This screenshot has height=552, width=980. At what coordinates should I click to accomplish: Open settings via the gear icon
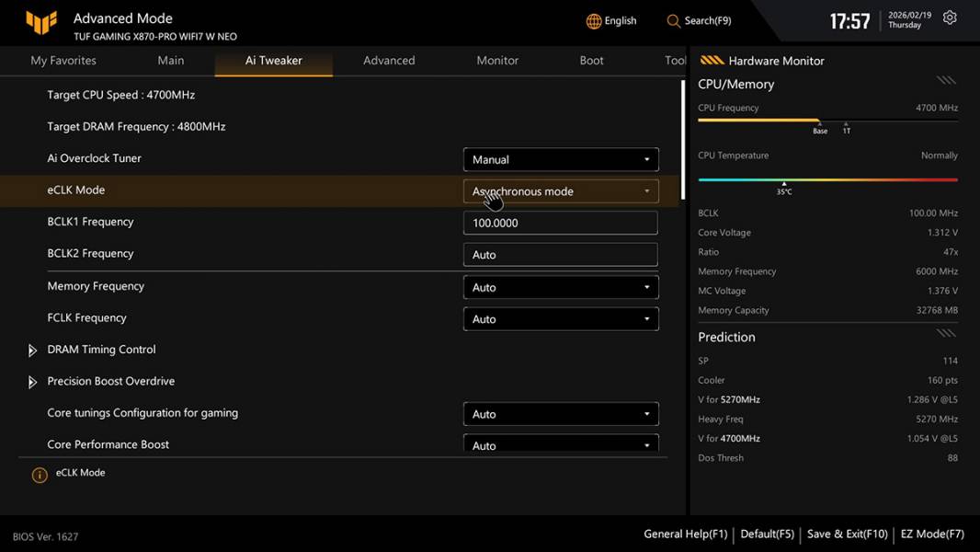pos(950,18)
